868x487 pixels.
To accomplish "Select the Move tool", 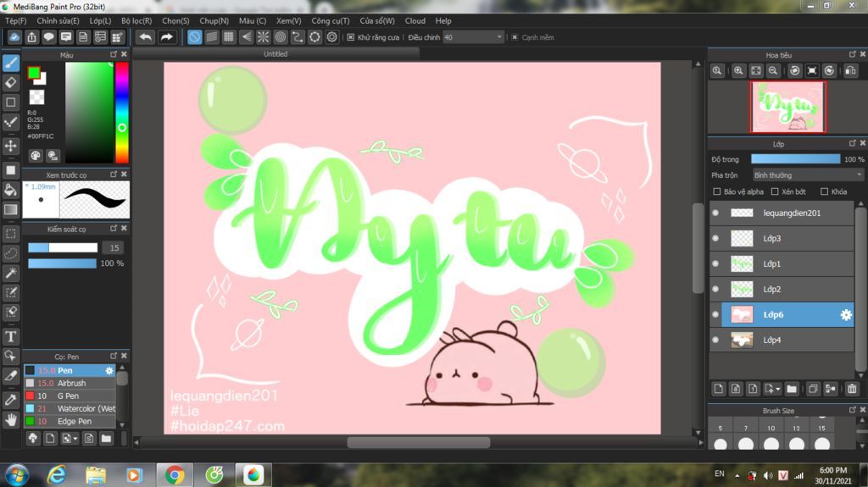I will point(10,146).
